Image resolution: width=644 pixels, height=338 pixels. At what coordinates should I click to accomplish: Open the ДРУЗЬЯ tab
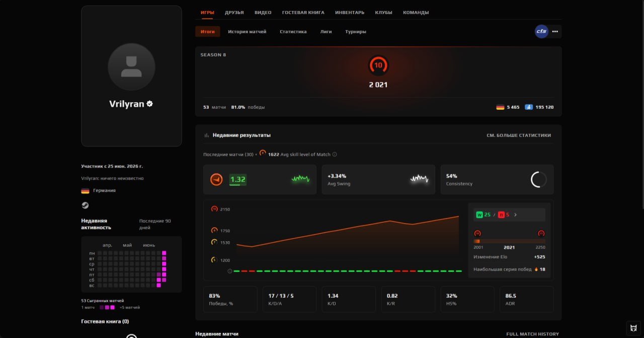point(234,13)
